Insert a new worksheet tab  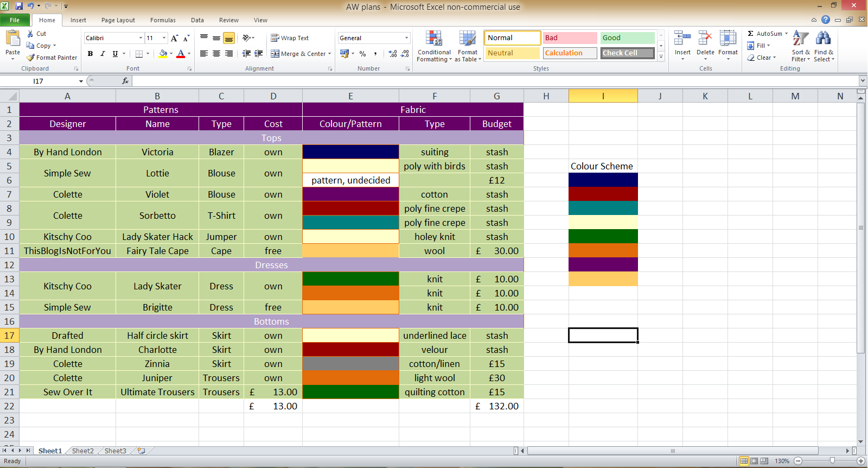[x=142, y=451]
